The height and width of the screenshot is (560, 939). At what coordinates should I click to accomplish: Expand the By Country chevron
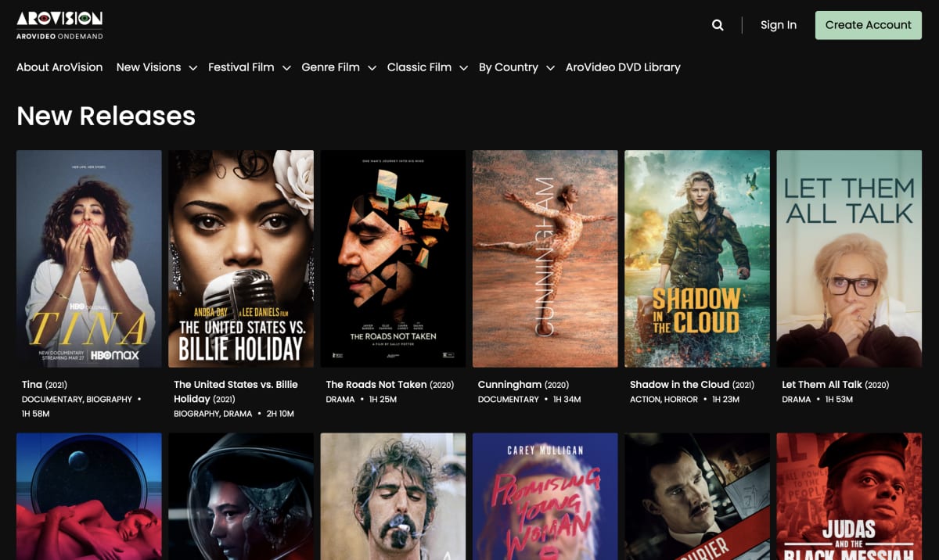click(550, 68)
